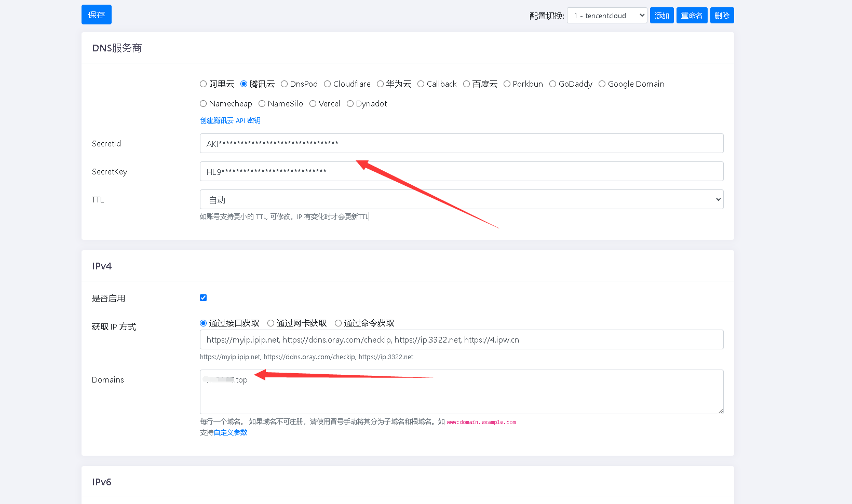Select the Cloudflare DNS provider
This screenshot has height=504, width=852.
tap(328, 84)
